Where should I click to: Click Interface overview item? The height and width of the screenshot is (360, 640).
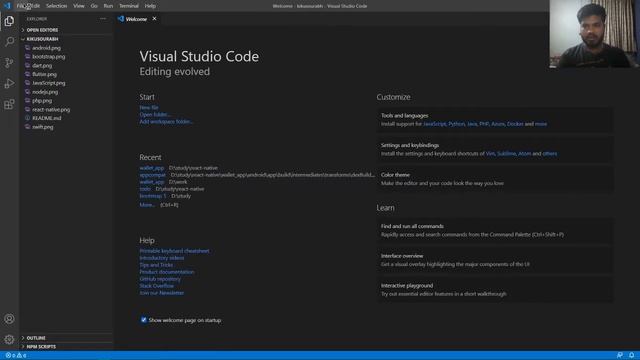pyautogui.click(x=495, y=260)
